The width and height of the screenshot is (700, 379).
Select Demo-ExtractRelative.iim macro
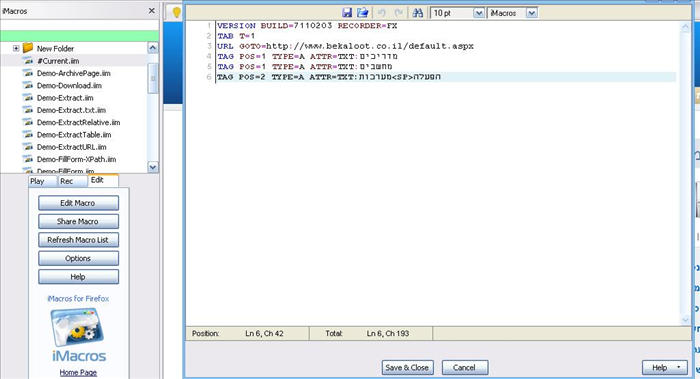tap(78, 122)
